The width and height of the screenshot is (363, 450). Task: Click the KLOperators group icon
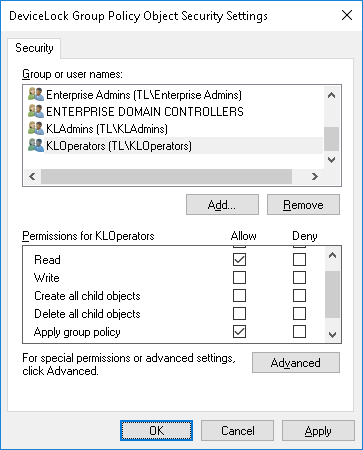tap(36, 146)
